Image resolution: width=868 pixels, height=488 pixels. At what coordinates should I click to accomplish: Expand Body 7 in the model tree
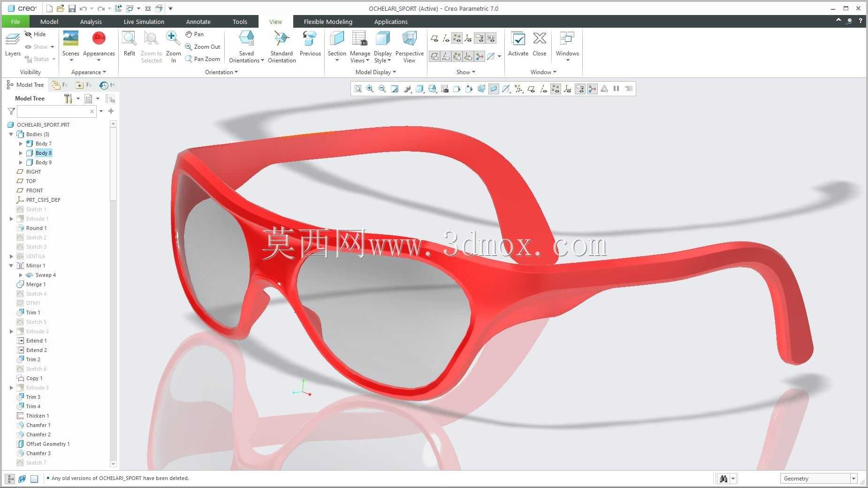(x=21, y=144)
